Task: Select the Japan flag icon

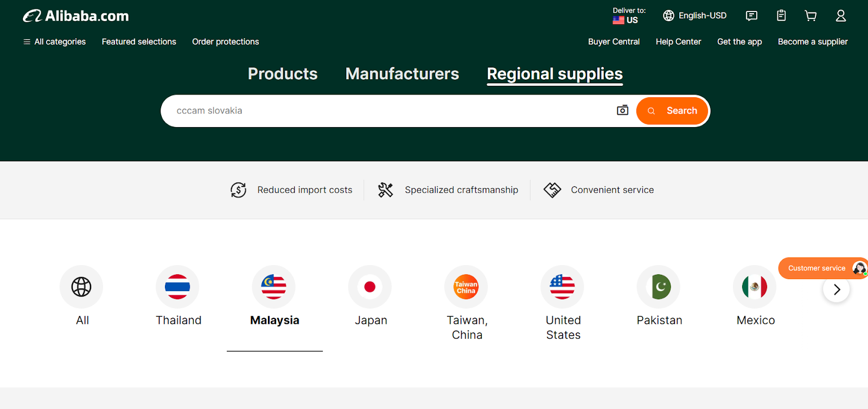Action: click(x=370, y=287)
